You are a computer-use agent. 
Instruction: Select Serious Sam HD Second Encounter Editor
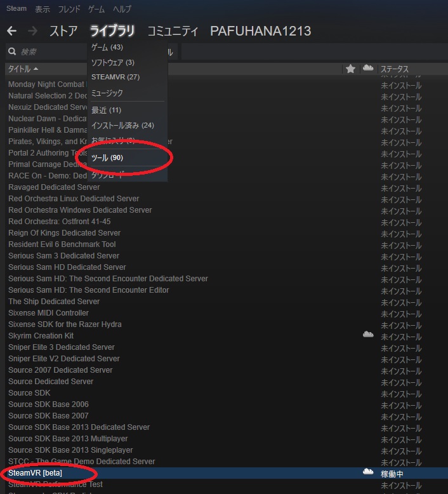click(88, 290)
